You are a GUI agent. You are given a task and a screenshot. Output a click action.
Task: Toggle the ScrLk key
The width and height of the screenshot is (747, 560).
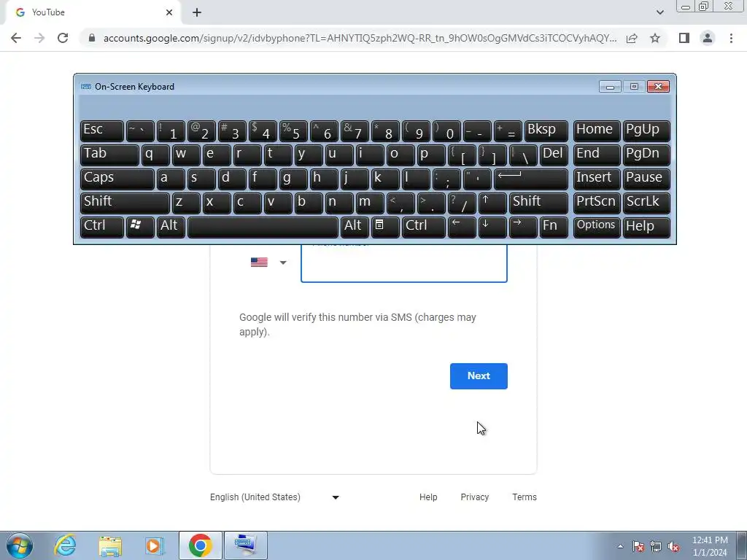[646, 203]
